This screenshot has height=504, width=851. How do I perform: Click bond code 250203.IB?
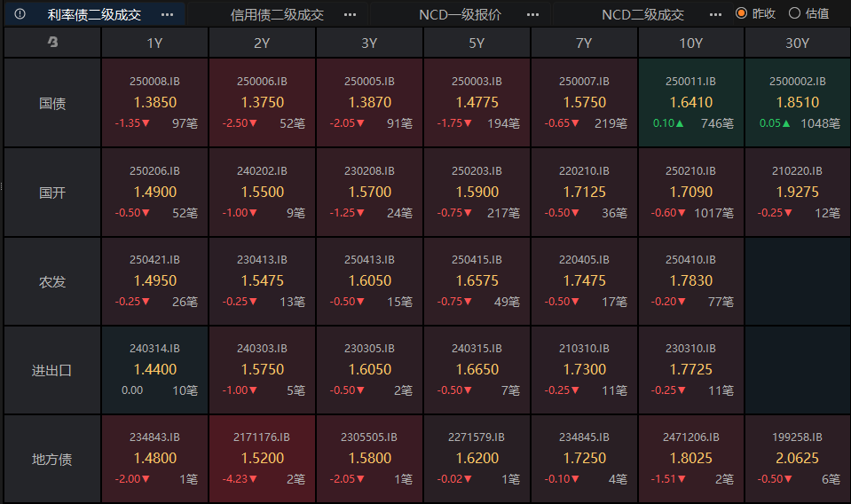(x=477, y=171)
